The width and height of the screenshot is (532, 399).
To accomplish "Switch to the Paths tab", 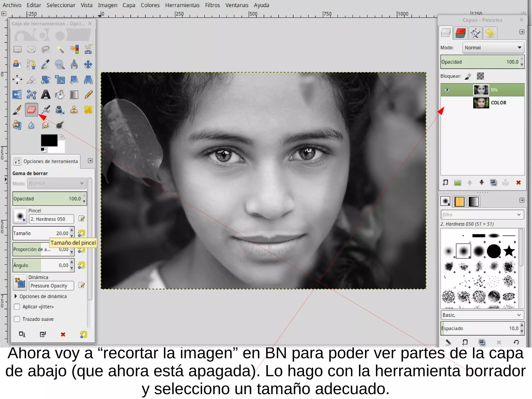I will pos(475,33).
